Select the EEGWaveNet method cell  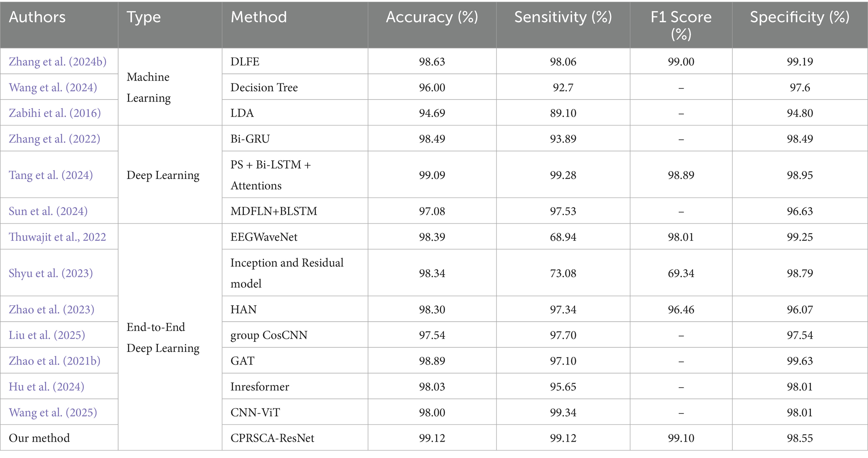[x=264, y=237]
